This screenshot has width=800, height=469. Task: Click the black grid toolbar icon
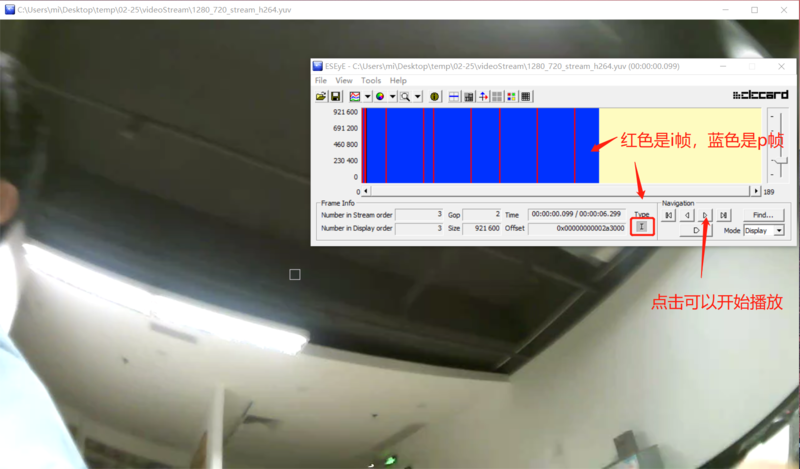526,97
